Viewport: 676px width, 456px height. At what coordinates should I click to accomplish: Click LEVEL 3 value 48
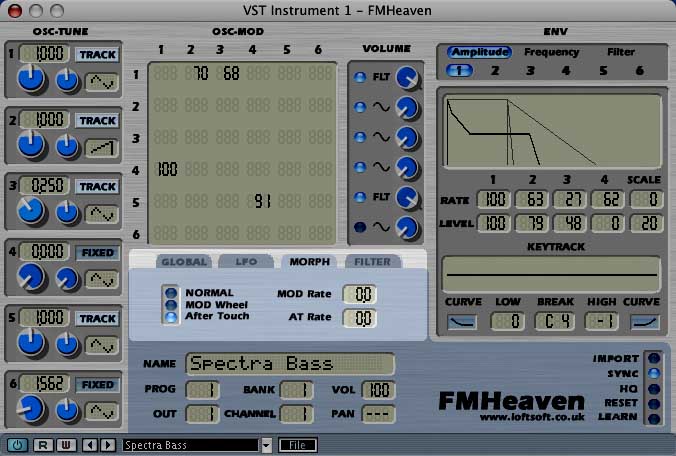570,223
